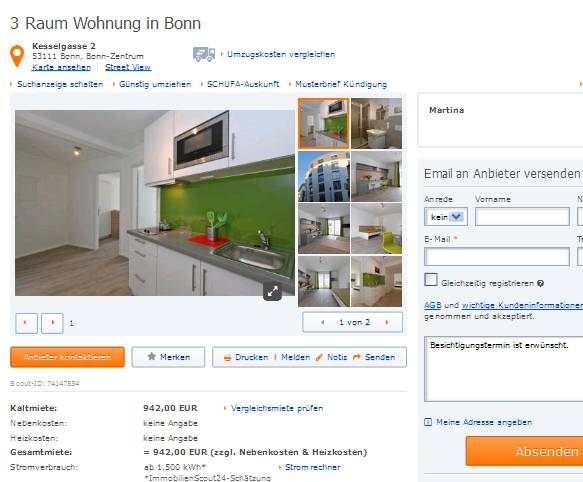Tick the Gleichzeitig registrieren checkbox

[431, 280]
